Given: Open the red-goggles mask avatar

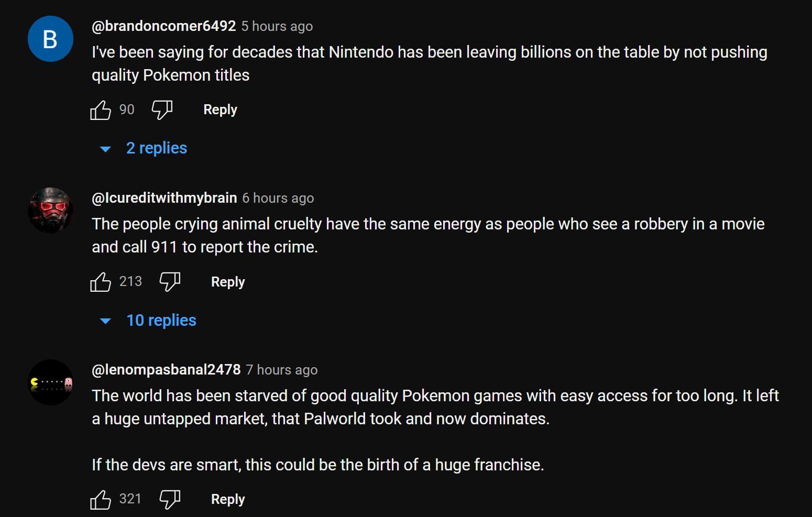Looking at the screenshot, I should pyautogui.click(x=50, y=210).
